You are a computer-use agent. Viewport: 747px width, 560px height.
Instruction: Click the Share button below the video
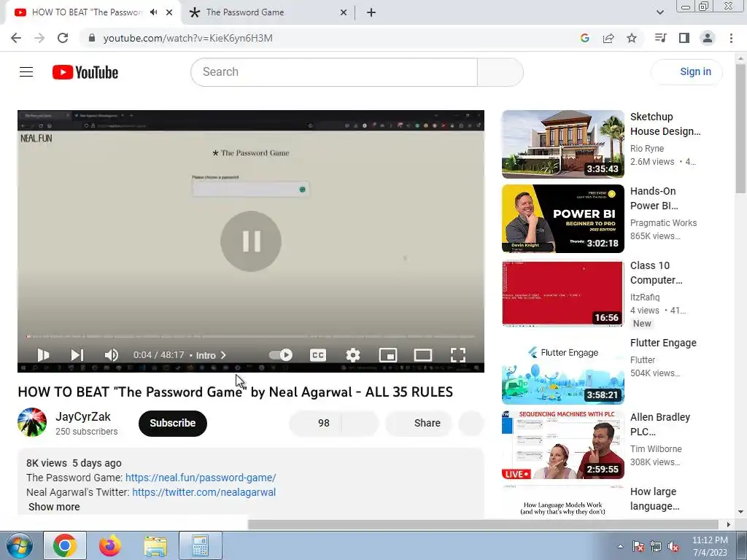[x=419, y=423]
